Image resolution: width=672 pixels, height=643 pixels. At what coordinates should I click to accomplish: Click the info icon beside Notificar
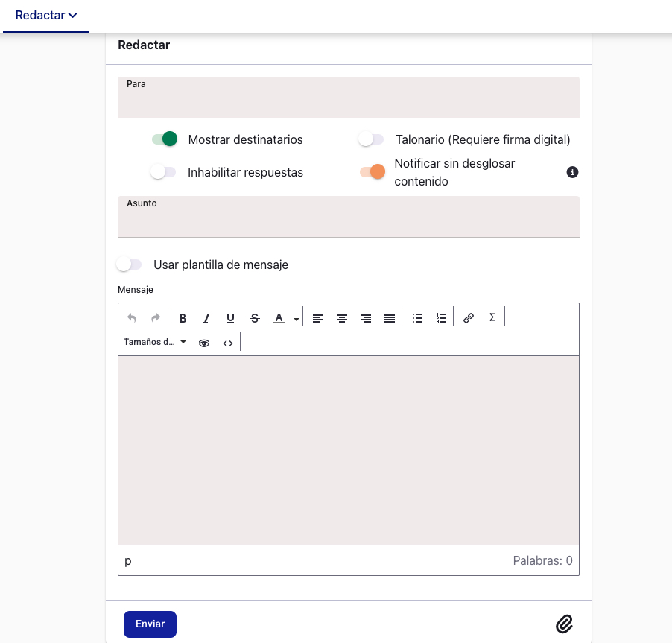tap(572, 172)
